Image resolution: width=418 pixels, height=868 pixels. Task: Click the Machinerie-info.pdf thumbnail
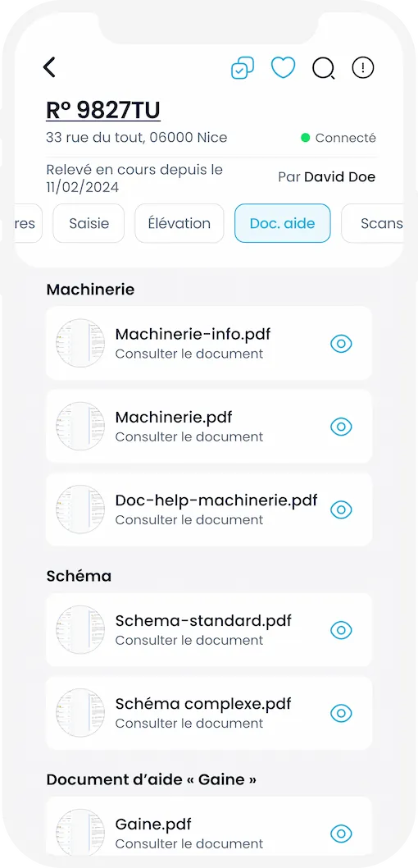pos(80,343)
